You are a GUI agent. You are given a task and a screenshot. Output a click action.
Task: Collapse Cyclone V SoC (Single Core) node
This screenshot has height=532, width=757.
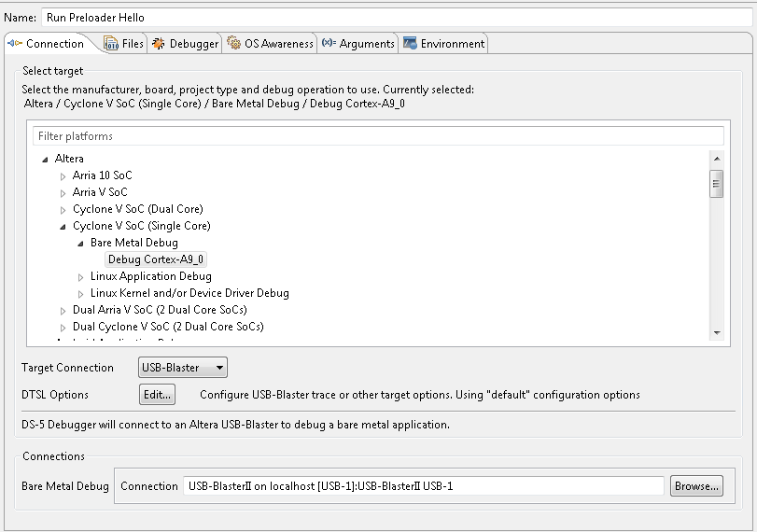click(63, 227)
